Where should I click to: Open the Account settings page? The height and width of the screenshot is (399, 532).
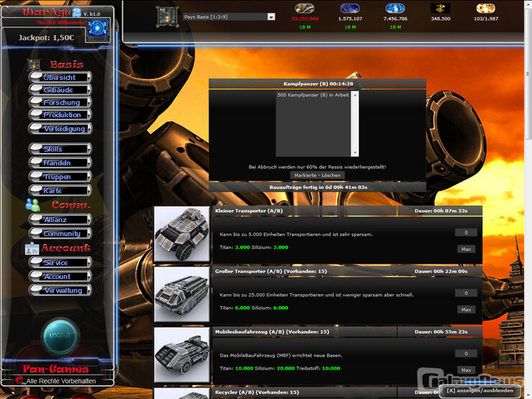click(x=60, y=277)
